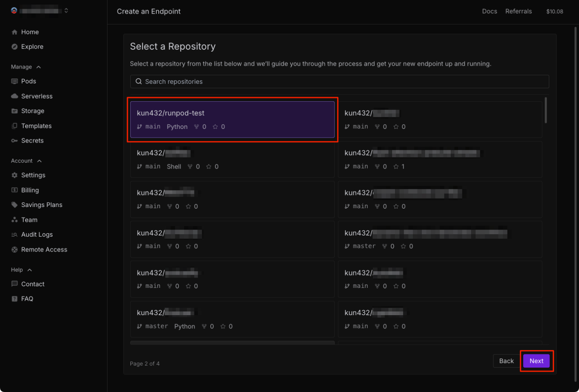The height and width of the screenshot is (392, 579).
Task: Open FAQ label in sidebar
Action: coord(27,299)
